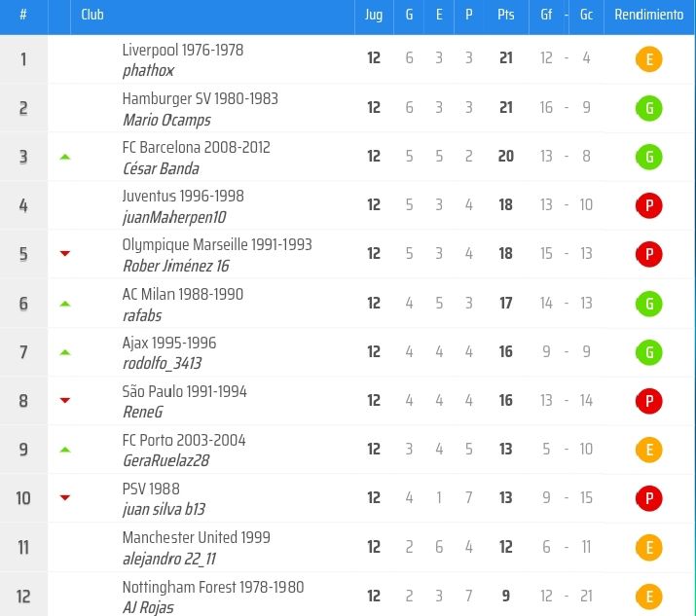Click the green up arrow beside FC Barcelona
The height and width of the screenshot is (616, 696).
click(x=65, y=157)
